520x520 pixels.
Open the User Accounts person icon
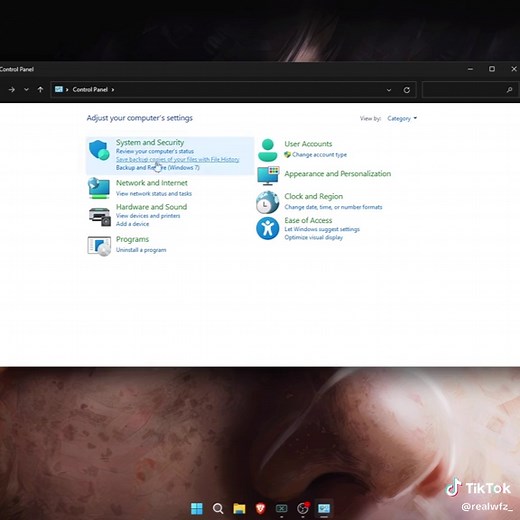[x=268, y=150]
